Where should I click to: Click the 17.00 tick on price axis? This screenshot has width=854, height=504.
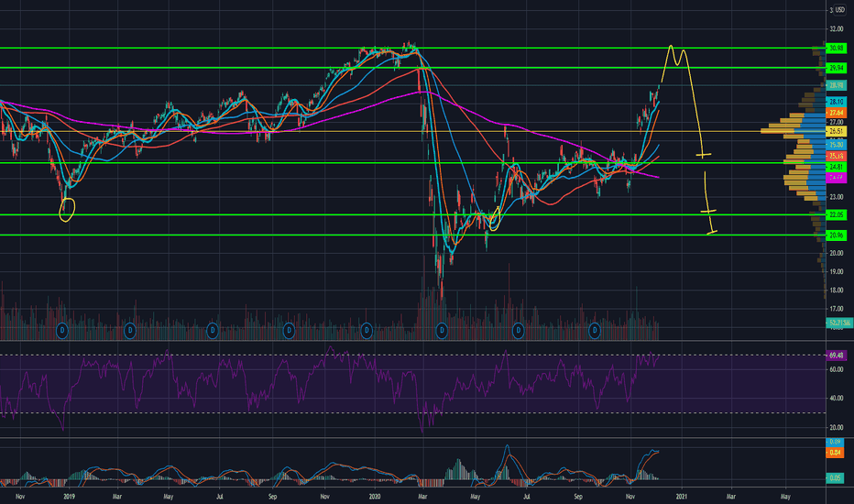pyautogui.click(x=837, y=309)
